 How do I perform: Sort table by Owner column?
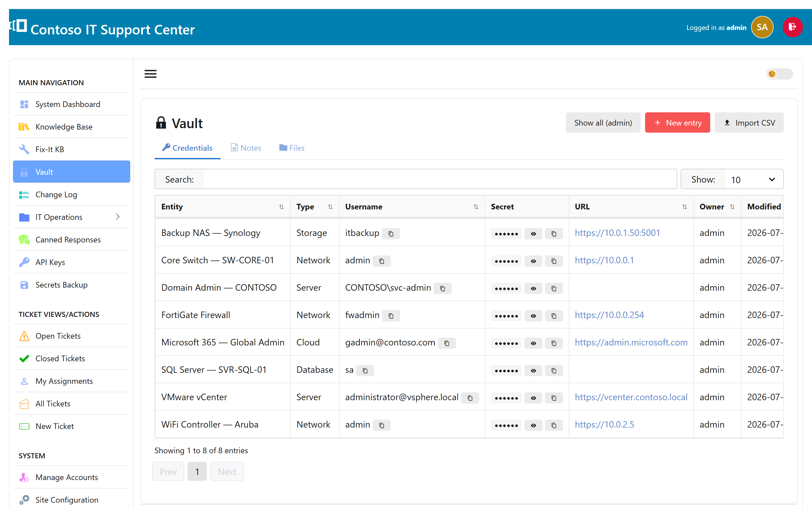pos(717,207)
